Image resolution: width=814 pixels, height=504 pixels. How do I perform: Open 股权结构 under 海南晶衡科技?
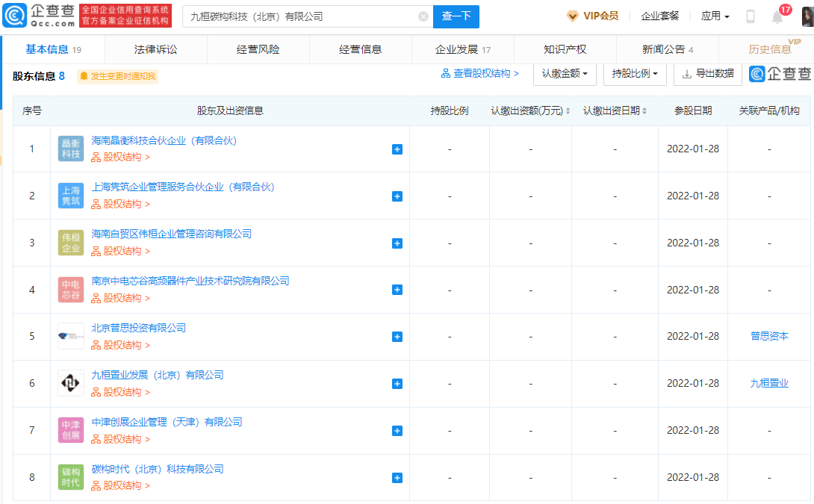[x=121, y=158]
